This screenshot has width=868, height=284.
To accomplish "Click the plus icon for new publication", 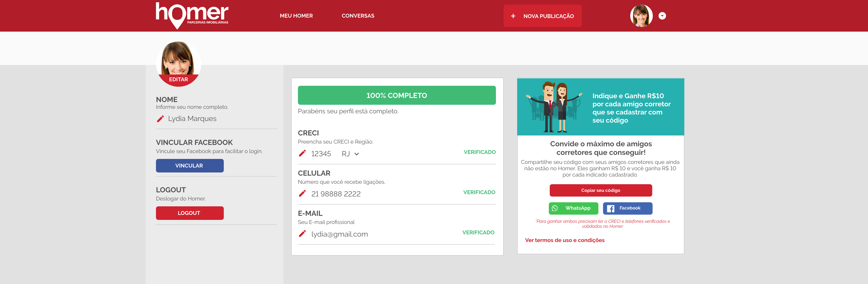I will (x=513, y=16).
